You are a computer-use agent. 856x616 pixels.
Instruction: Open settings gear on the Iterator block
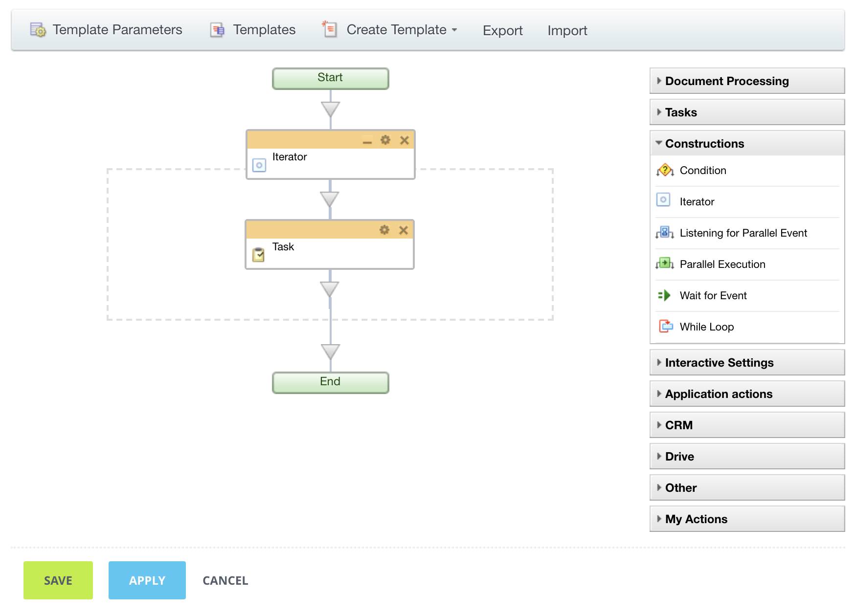[386, 140]
